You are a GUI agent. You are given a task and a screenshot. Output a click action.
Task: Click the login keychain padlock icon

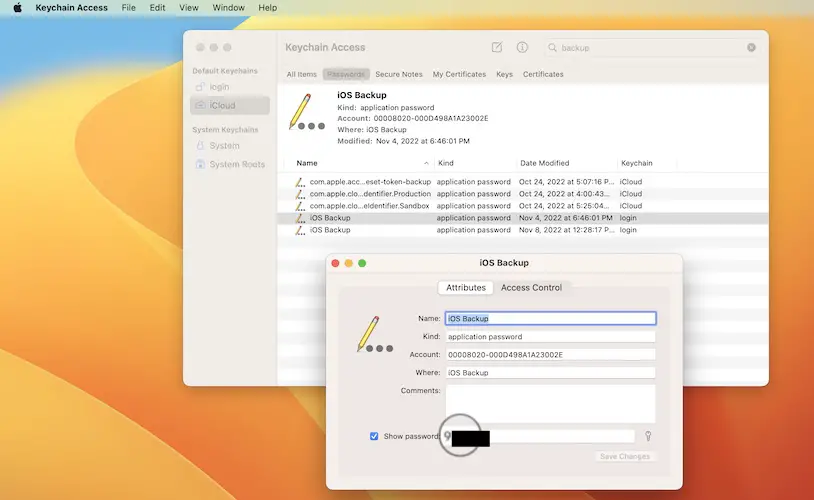(x=200, y=87)
